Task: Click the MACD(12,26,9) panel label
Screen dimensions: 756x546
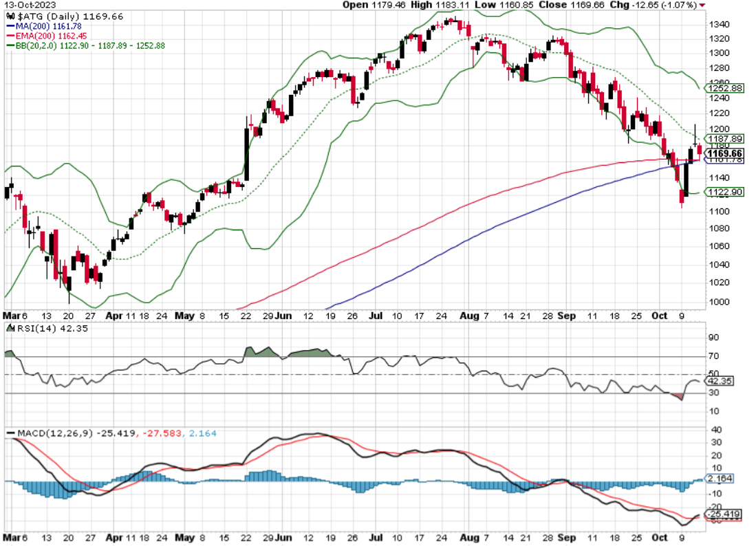Action: [x=55, y=433]
